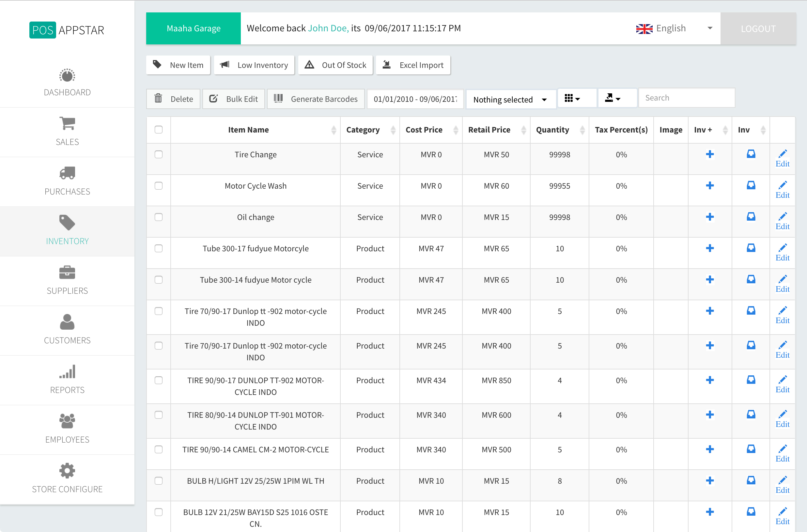Image resolution: width=807 pixels, height=532 pixels.
Task: Tick the checkbox for Tire Change row
Action: (x=158, y=154)
